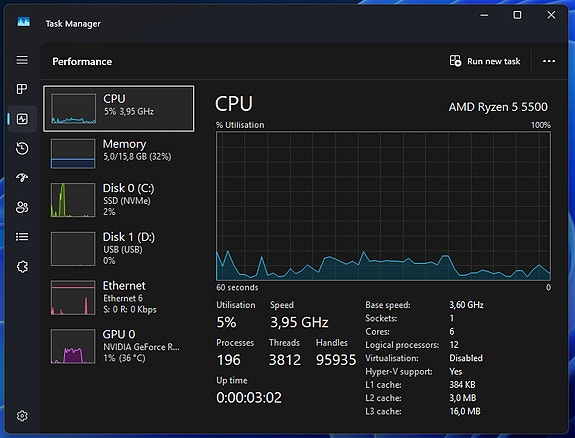Screen dimensions: 575x438
Task: Close the Task Manager window
Action: (551, 15)
